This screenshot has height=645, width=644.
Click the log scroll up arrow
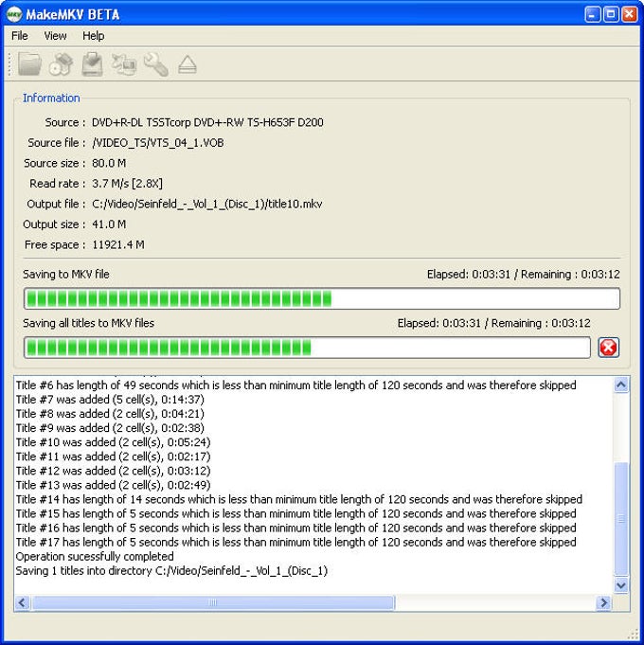tap(621, 385)
